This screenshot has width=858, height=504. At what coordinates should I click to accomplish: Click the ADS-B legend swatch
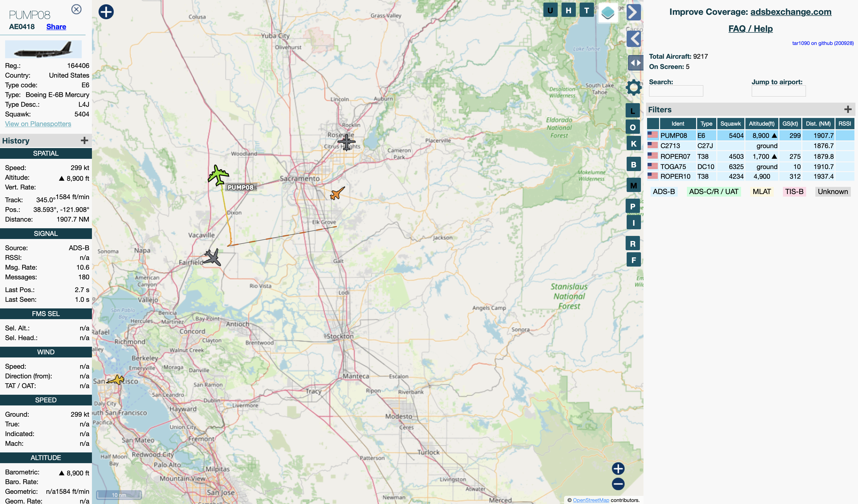pyautogui.click(x=664, y=192)
